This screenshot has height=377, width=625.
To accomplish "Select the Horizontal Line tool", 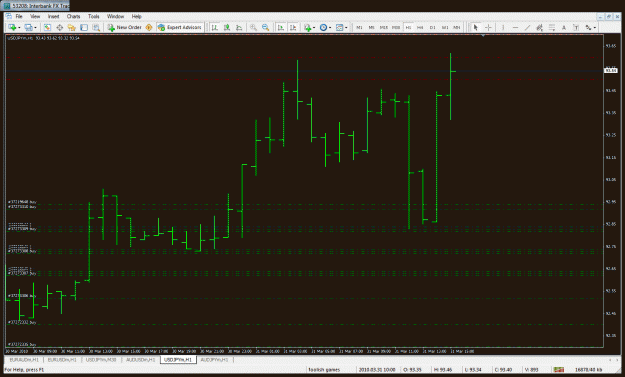I will point(515,27).
